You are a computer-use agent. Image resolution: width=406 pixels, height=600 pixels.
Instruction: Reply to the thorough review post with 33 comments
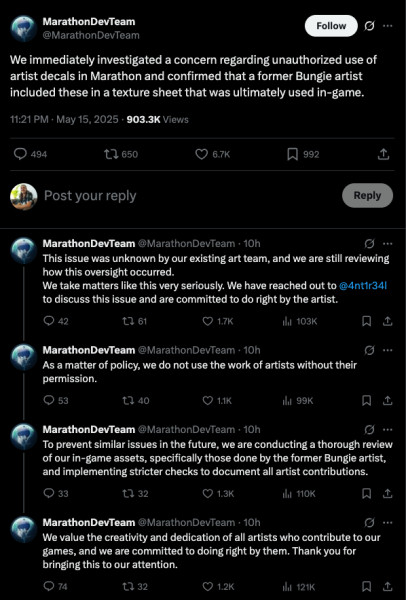[55, 493]
